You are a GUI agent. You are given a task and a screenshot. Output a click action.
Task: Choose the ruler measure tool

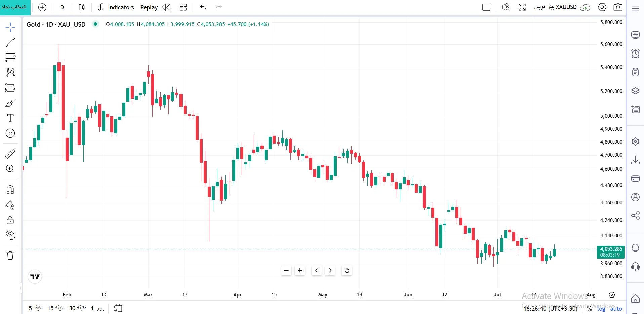10,153
